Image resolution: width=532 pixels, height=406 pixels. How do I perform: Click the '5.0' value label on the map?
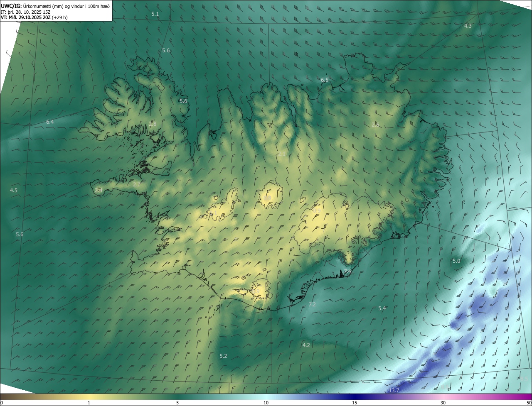tap(456, 261)
